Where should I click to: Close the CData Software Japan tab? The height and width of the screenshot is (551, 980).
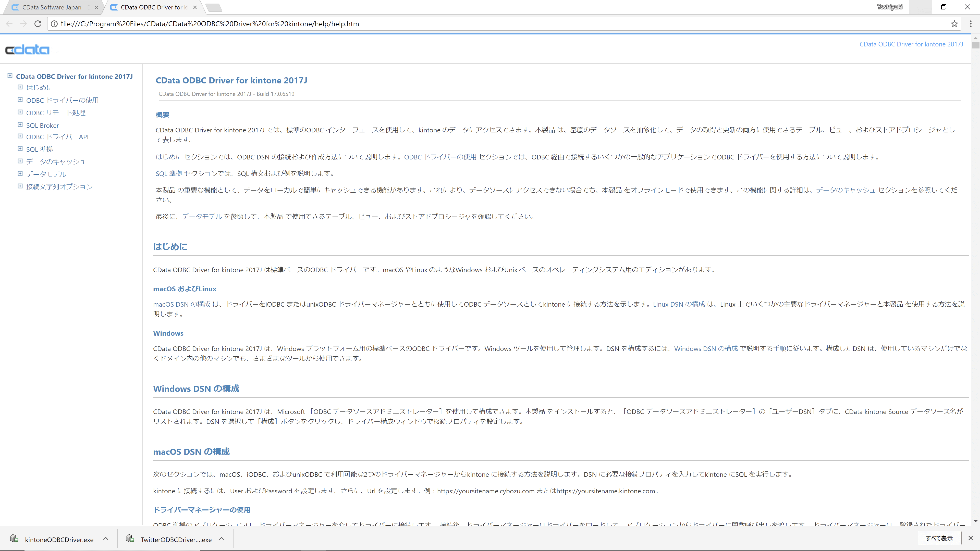click(x=96, y=7)
